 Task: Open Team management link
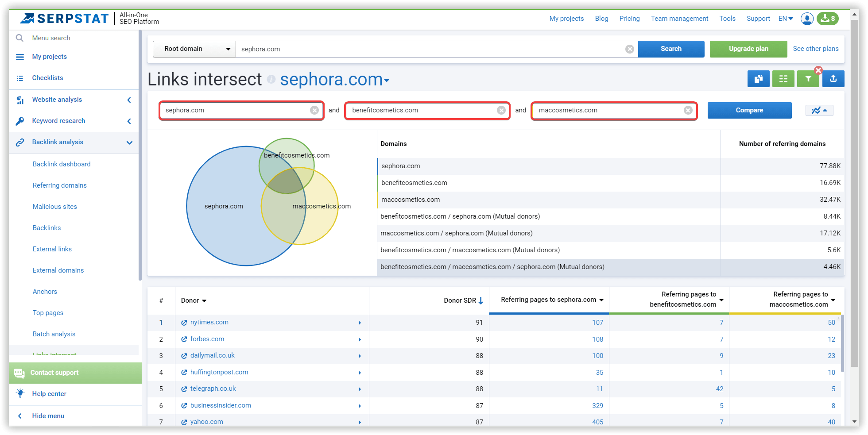pos(679,19)
